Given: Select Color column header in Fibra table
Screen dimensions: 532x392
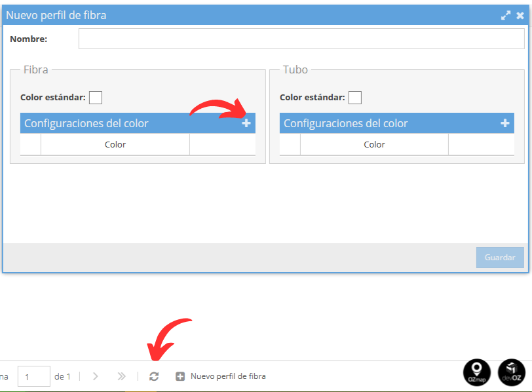Looking at the screenshot, I should pyautogui.click(x=115, y=144).
